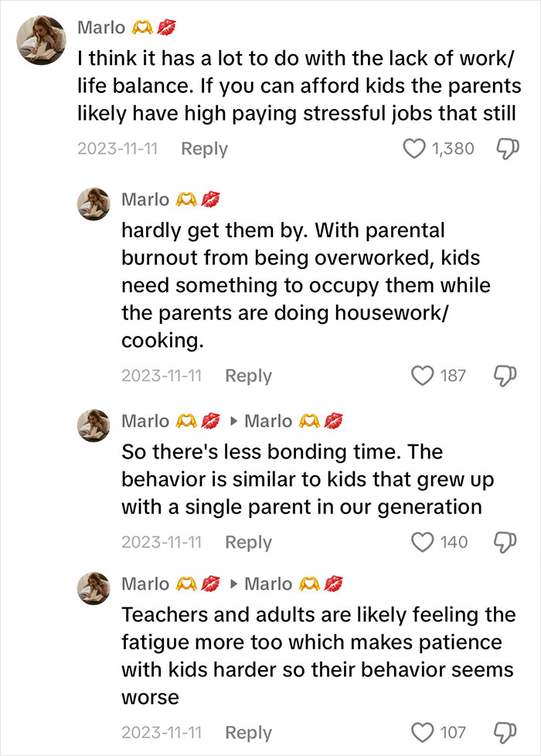
Task: Dislike the comment ending with "cooking."
Action: tap(503, 376)
